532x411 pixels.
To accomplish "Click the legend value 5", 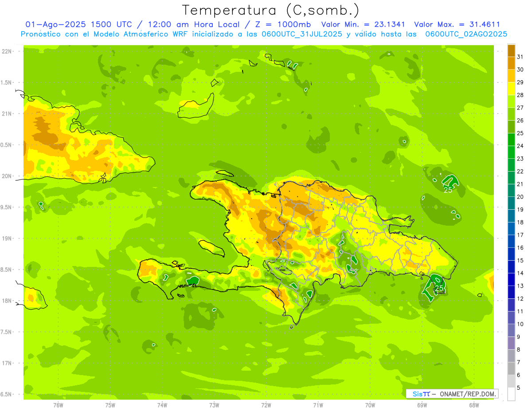I will pyautogui.click(x=518, y=388).
